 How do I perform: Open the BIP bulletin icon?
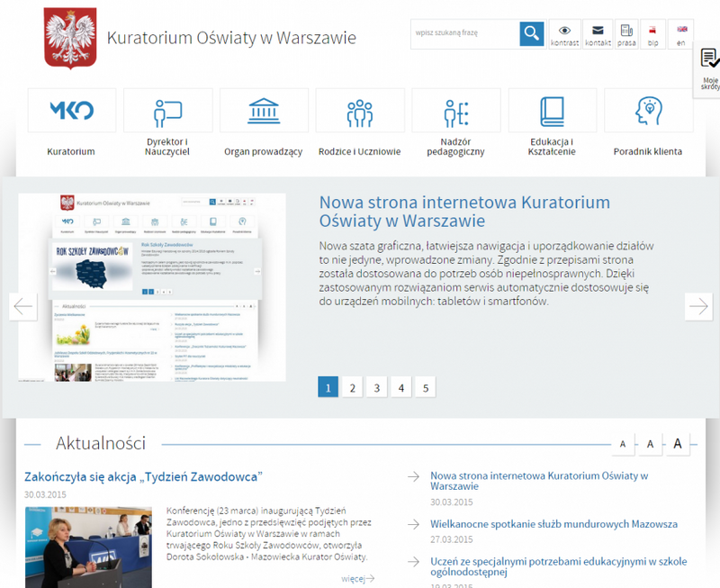point(652,34)
